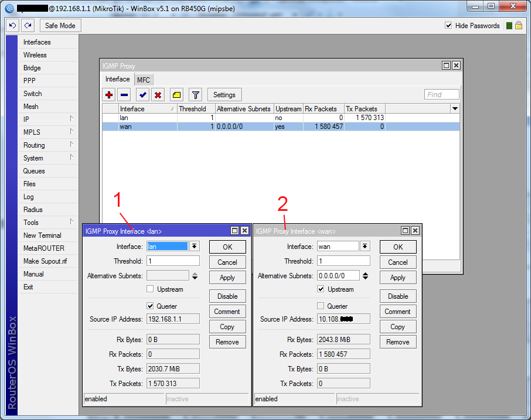Click the Undo arrow icon
The height and width of the screenshot is (420, 531).
point(12,26)
